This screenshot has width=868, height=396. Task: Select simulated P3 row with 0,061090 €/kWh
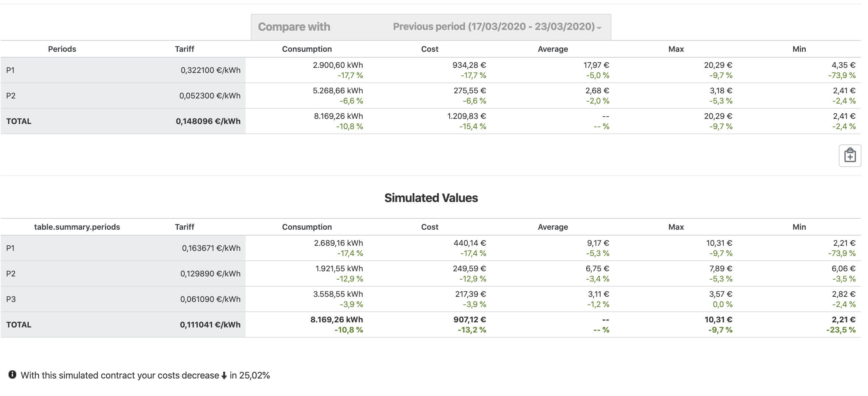123,299
